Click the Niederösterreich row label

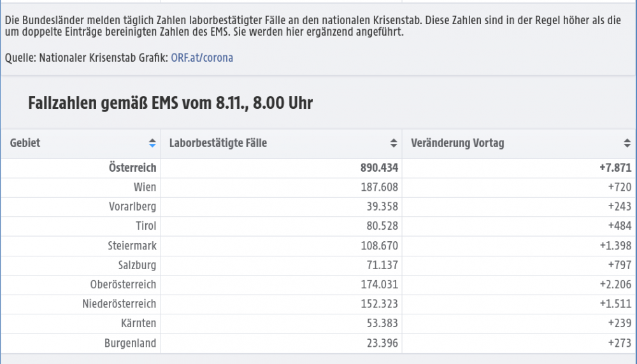[119, 304]
